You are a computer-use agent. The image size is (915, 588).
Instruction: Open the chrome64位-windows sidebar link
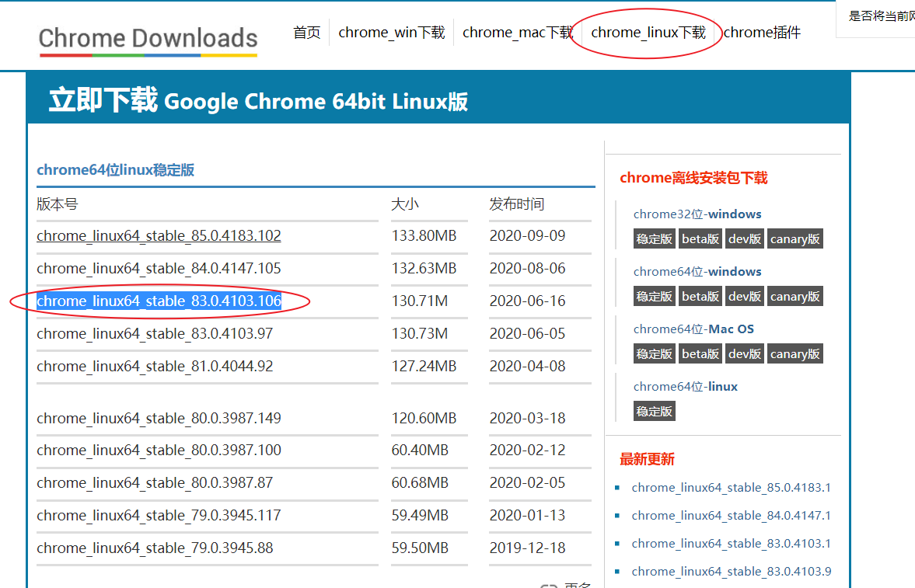coord(697,272)
